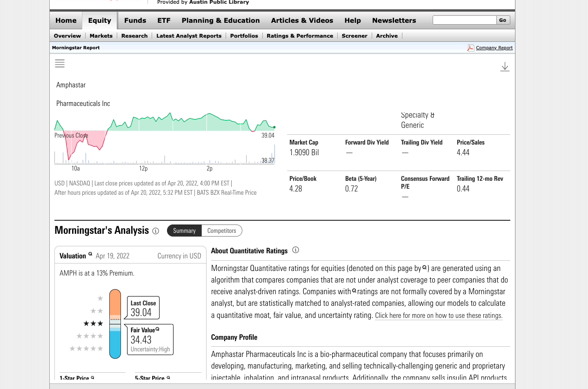
Task: Open info icon beside About Quantitative Ratings
Action: (295, 250)
